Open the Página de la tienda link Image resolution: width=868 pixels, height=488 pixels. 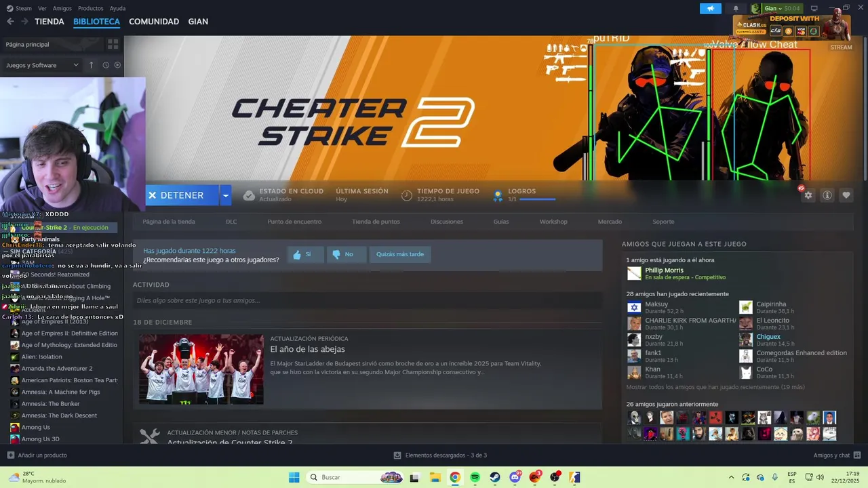[169, 222]
